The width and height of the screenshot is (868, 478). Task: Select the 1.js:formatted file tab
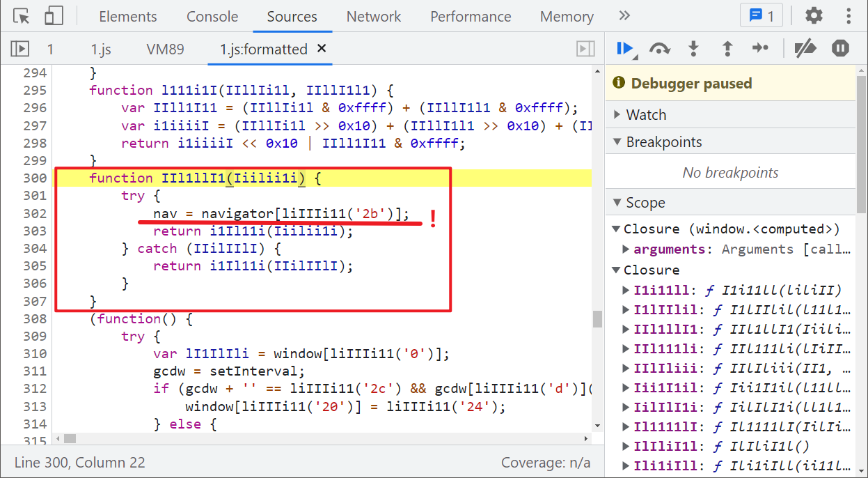click(x=264, y=49)
